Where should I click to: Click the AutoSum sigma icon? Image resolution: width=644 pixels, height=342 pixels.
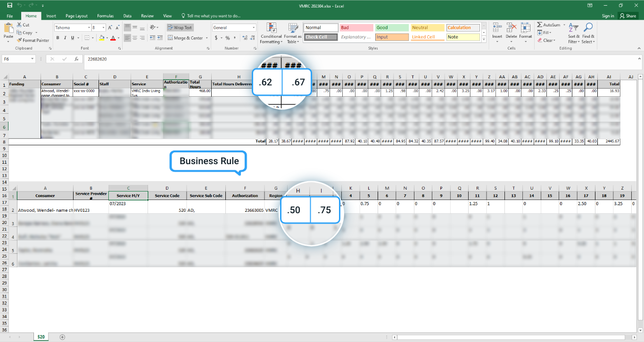click(x=539, y=25)
